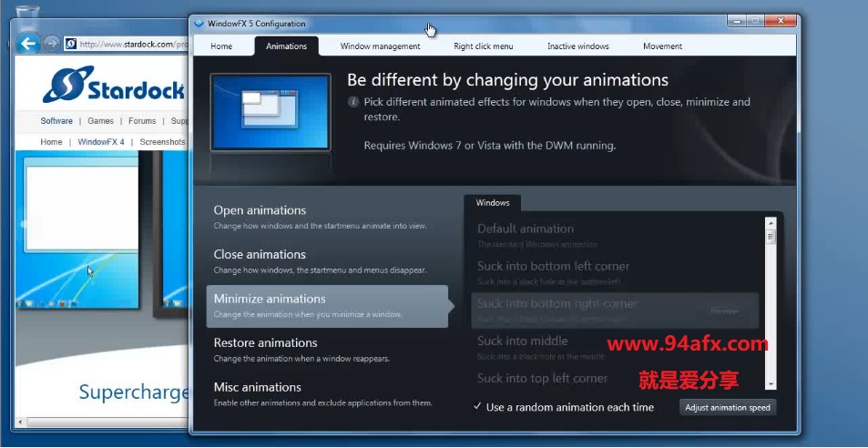868x448 pixels.
Task: Pick Suck into middle animation
Action: (615, 348)
